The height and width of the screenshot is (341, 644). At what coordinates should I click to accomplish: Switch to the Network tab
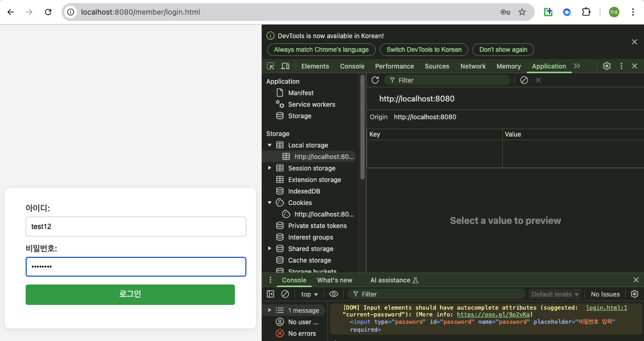point(473,66)
